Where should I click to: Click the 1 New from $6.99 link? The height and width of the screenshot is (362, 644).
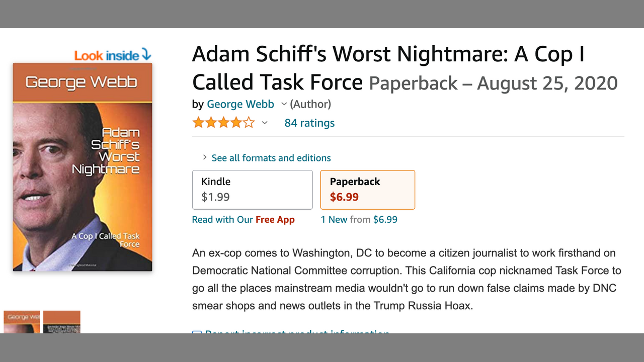pyautogui.click(x=359, y=220)
